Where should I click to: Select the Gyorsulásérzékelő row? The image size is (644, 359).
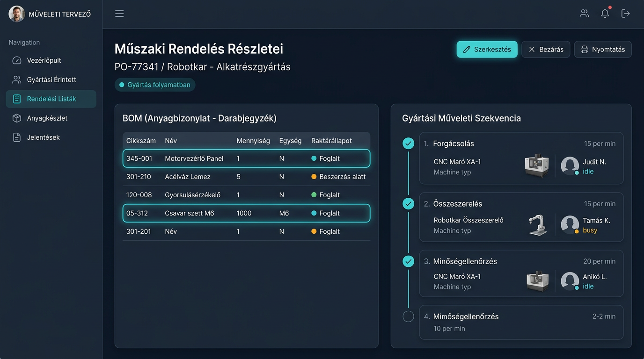pyautogui.click(x=247, y=195)
